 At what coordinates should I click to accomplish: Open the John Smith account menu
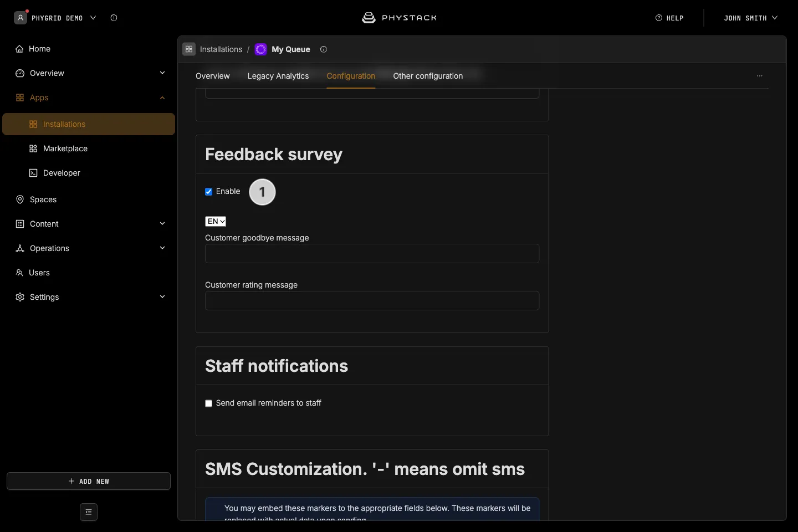pos(750,18)
